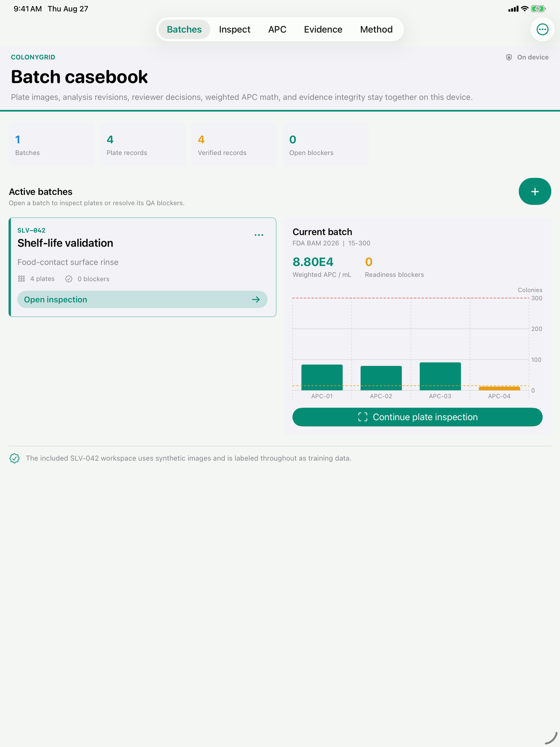
Task: Select the APC-02 chart bar
Action: [381, 378]
